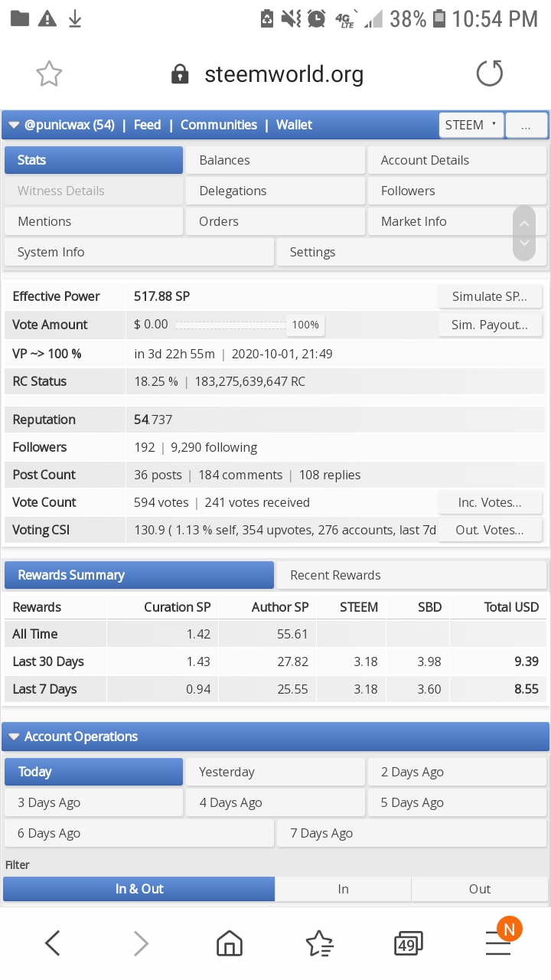Click the 241 votes received text
The image size is (551, 980).
(257, 502)
